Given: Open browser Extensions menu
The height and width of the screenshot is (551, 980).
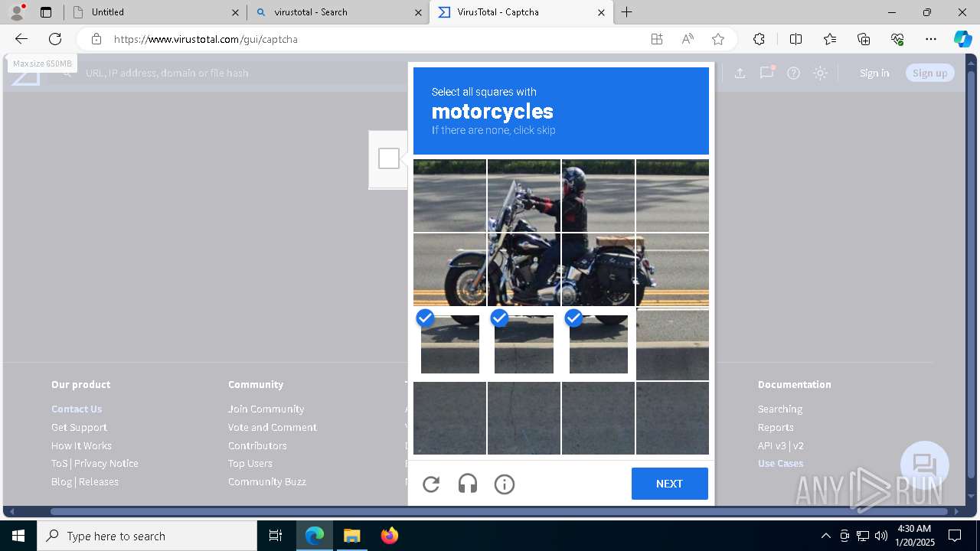Looking at the screenshot, I should pos(759,39).
